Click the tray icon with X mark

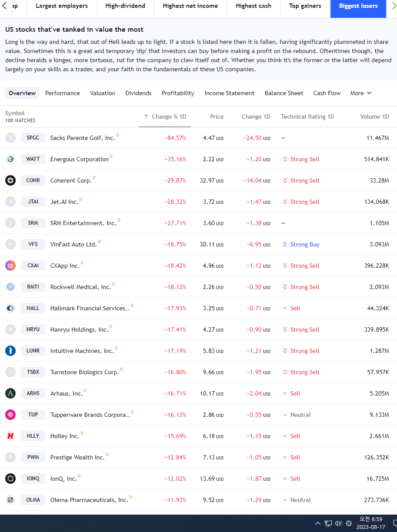pyautogui.click(x=349, y=523)
